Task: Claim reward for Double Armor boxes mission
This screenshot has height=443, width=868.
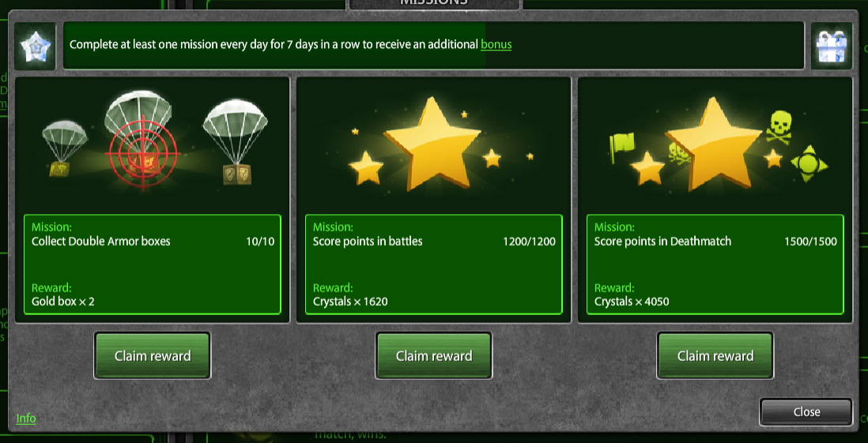Action: click(153, 355)
